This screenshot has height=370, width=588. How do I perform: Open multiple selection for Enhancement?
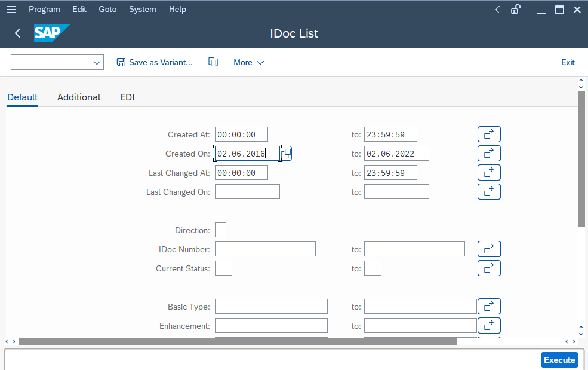[489, 325]
